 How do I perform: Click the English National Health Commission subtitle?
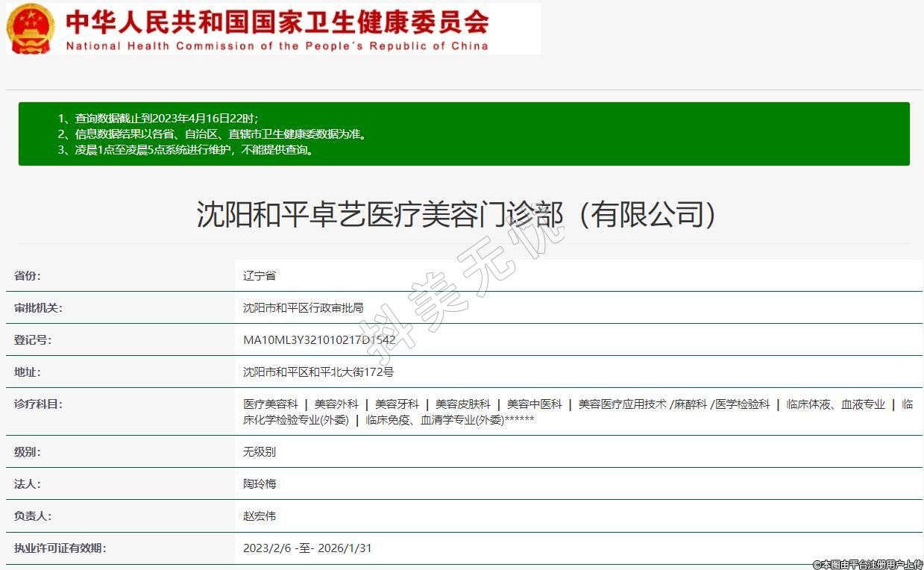[277, 46]
